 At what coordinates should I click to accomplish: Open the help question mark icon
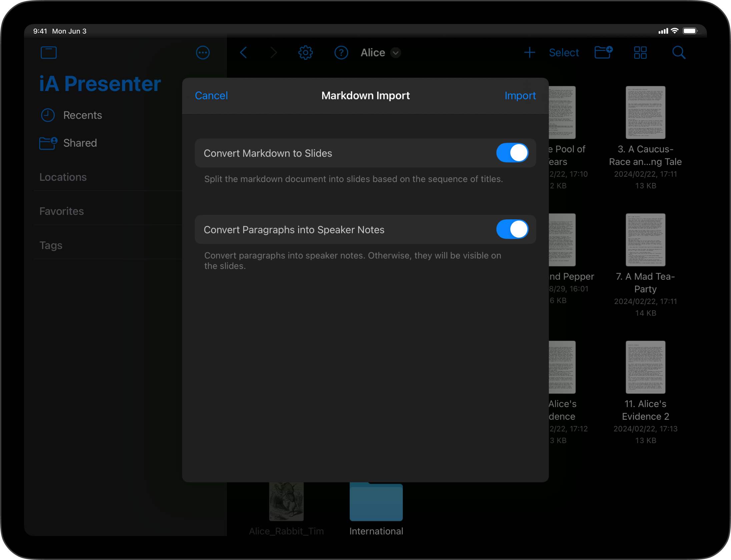point(341,53)
